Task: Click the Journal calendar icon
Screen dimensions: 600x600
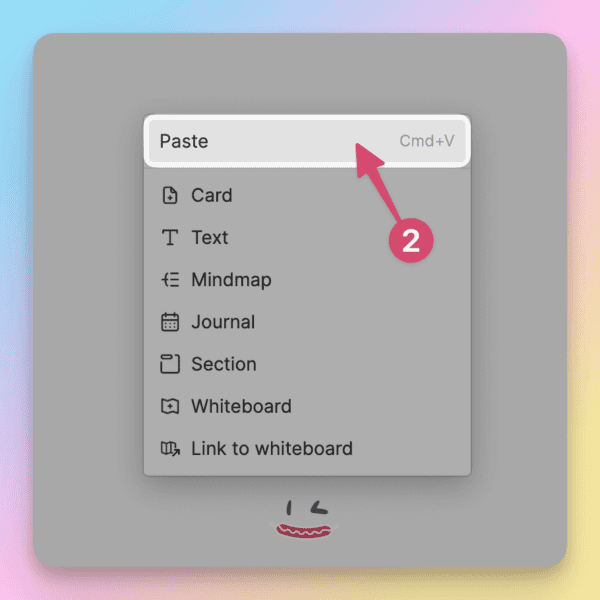Action: coord(170,322)
